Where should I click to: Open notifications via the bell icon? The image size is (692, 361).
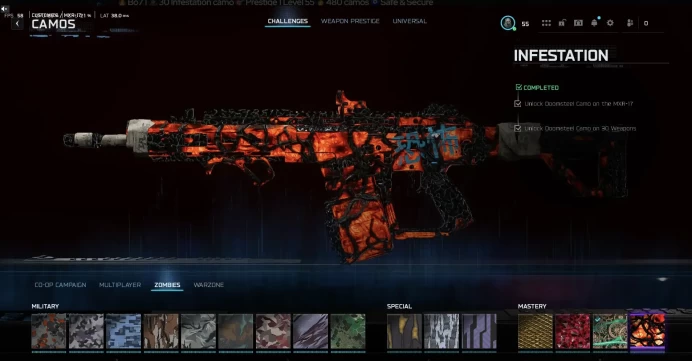594,23
